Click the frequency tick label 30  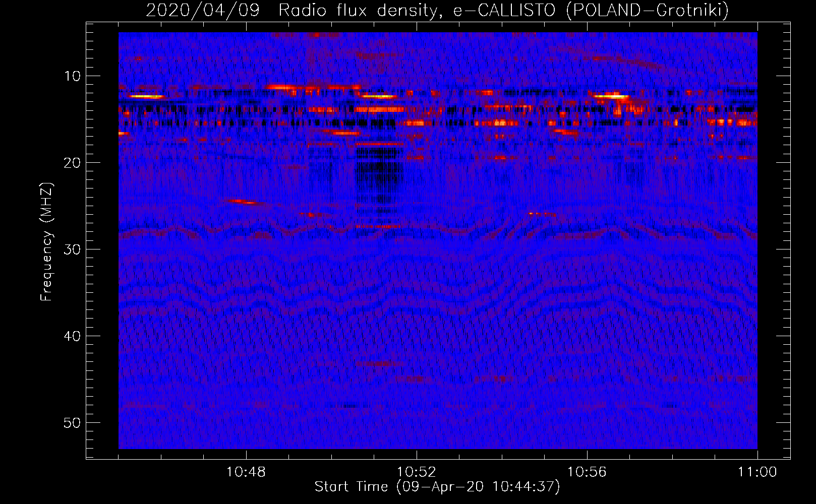(72, 249)
